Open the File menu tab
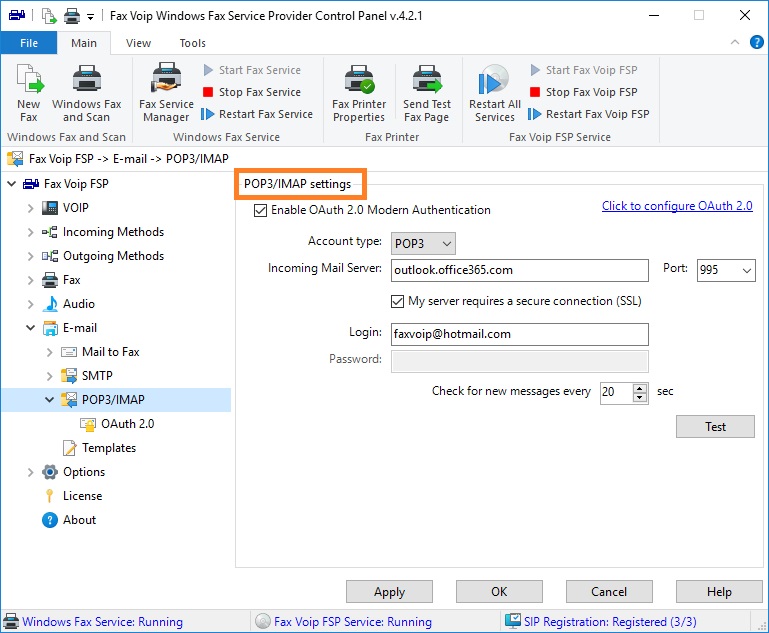Screen dimensions: 769x633 [29, 43]
